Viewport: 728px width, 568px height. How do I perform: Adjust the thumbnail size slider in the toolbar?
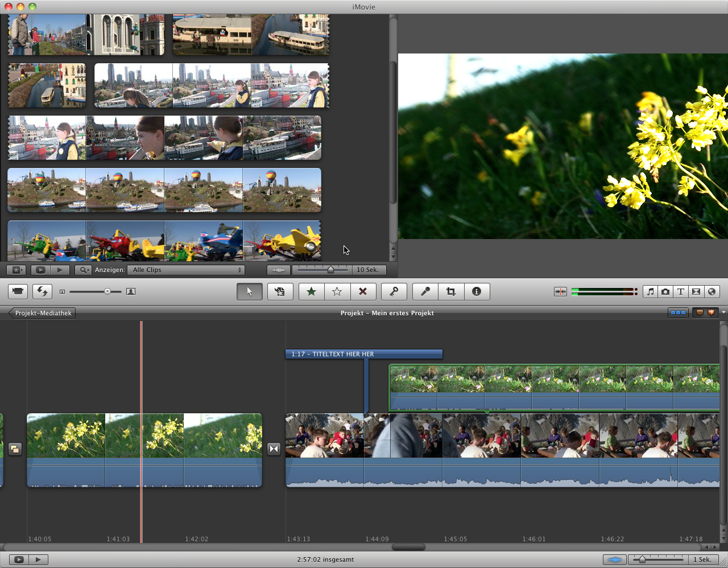(x=96, y=291)
